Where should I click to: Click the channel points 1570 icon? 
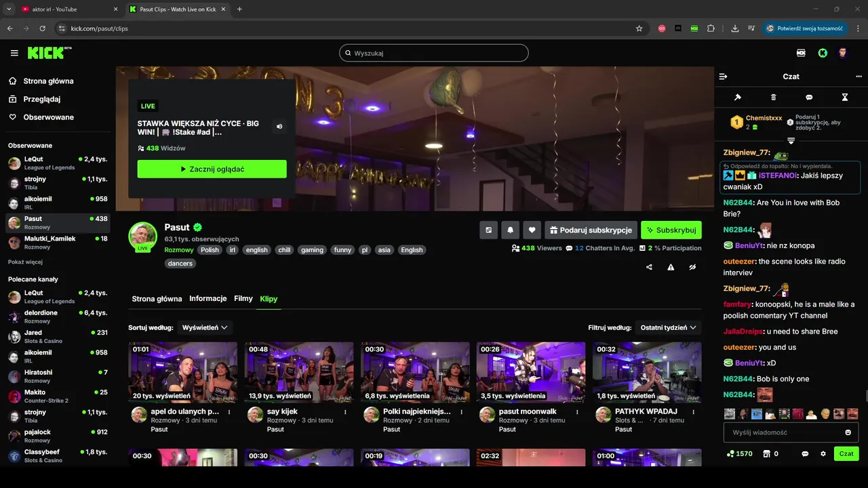pos(738,453)
